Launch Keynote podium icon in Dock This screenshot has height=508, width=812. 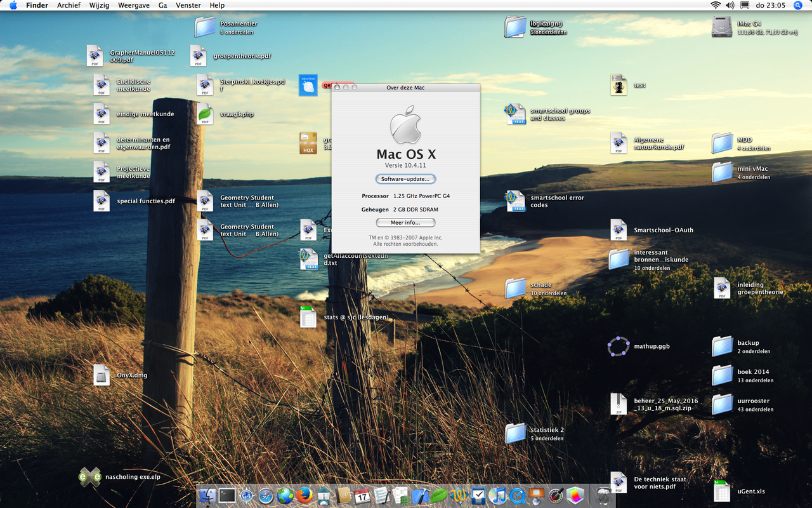click(537, 495)
